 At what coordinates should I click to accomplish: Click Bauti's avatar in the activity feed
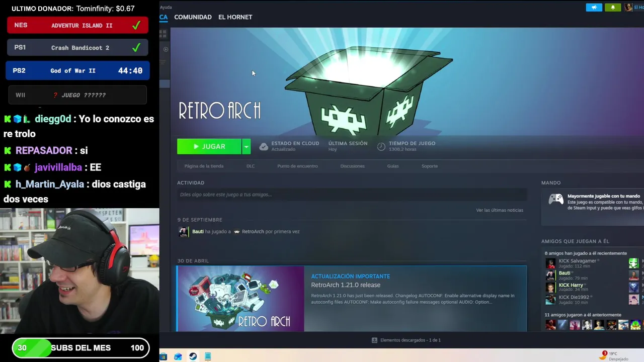(184, 232)
